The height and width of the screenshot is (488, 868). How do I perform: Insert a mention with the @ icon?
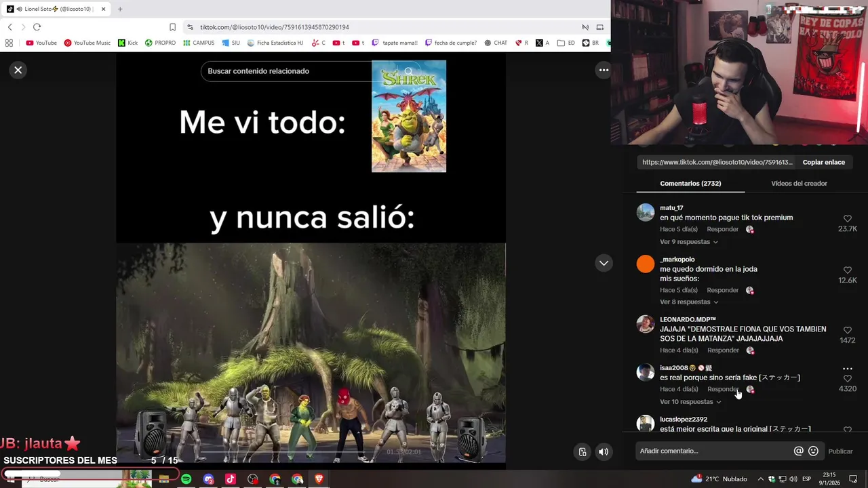coord(798,451)
